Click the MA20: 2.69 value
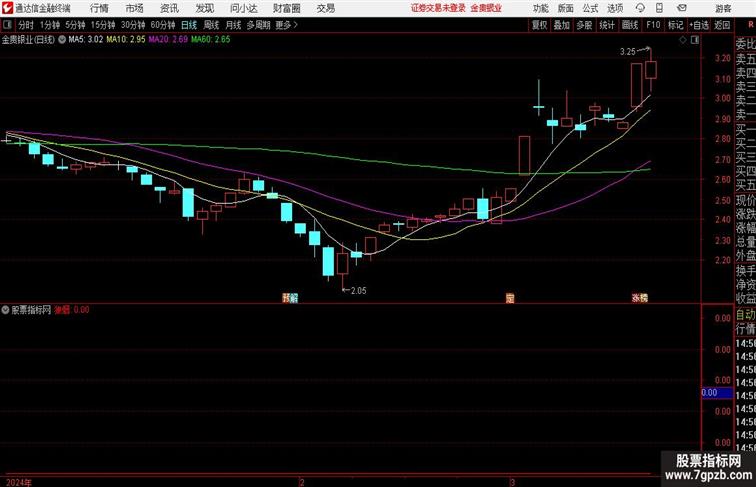 click(x=168, y=40)
